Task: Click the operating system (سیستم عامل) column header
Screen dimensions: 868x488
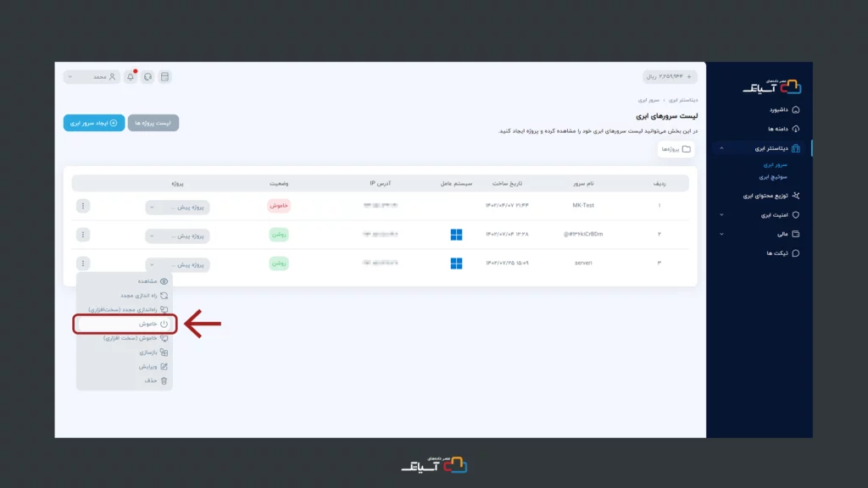Action: click(x=456, y=183)
